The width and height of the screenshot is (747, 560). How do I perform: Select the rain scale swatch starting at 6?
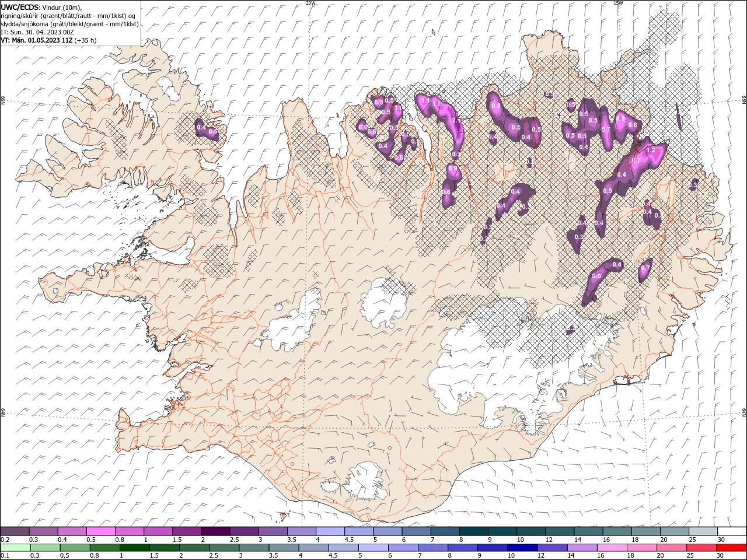(x=403, y=548)
